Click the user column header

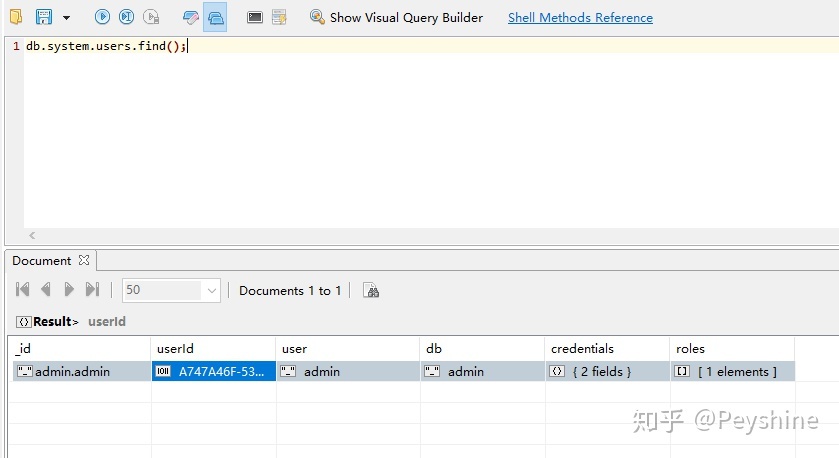[348, 348]
